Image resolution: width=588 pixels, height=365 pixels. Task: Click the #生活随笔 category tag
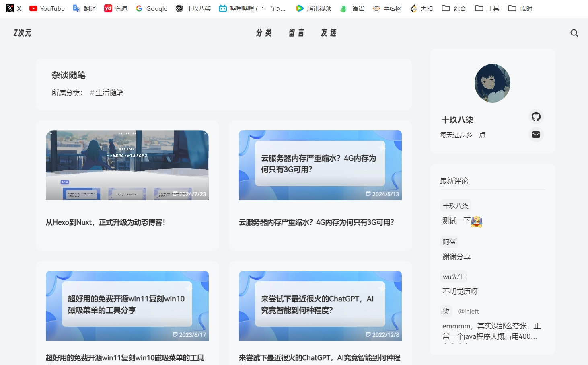(x=107, y=93)
